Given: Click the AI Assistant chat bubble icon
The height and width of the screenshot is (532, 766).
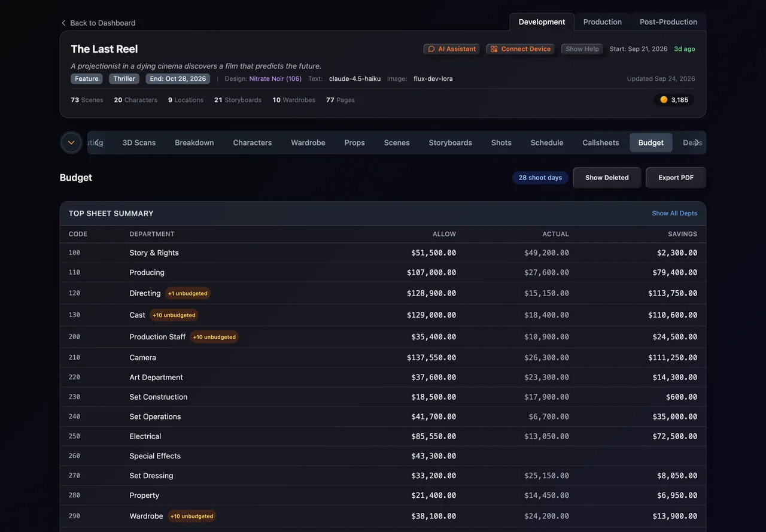Looking at the screenshot, I should pos(431,49).
